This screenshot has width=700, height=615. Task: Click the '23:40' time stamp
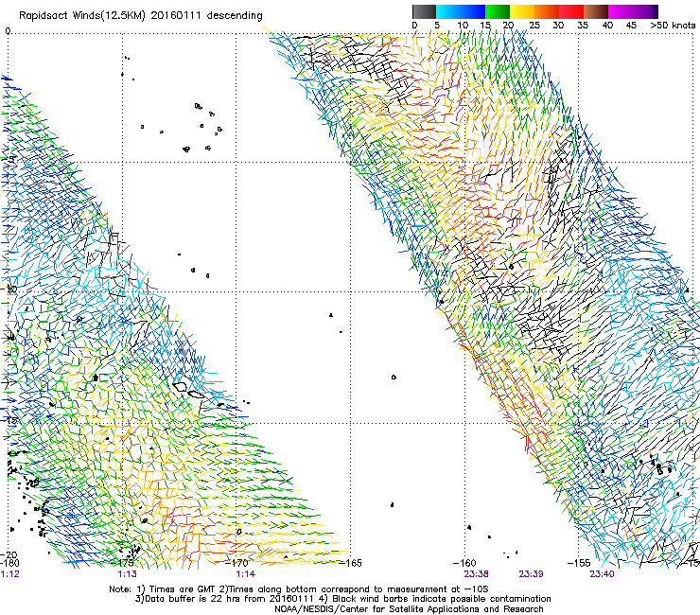click(602, 574)
